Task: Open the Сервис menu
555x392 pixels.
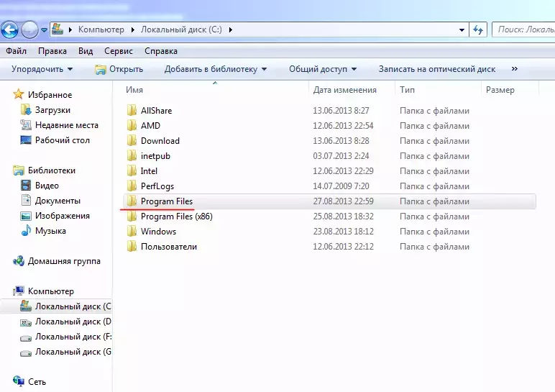Action: [x=119, y=51]
